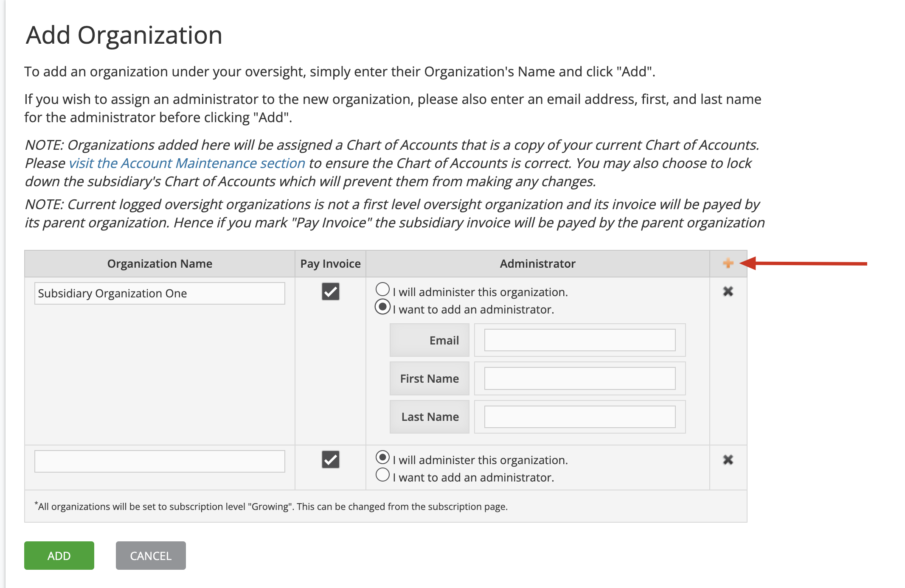Click the Last Name label
The height and width of the screenshot is (588, 905).
pyautogui.click(x=430, y=417)
